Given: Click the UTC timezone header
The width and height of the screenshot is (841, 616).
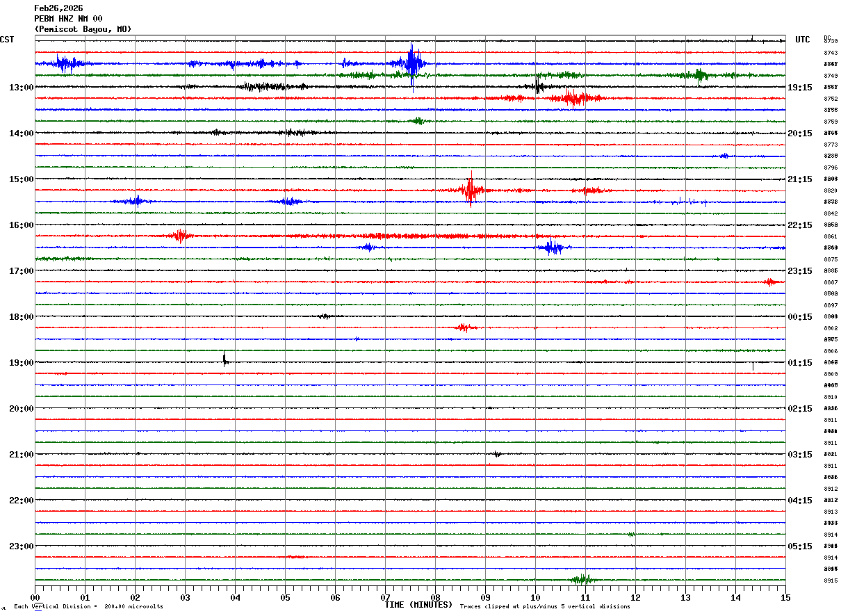Looking at the screenshot, I should 803,40.
